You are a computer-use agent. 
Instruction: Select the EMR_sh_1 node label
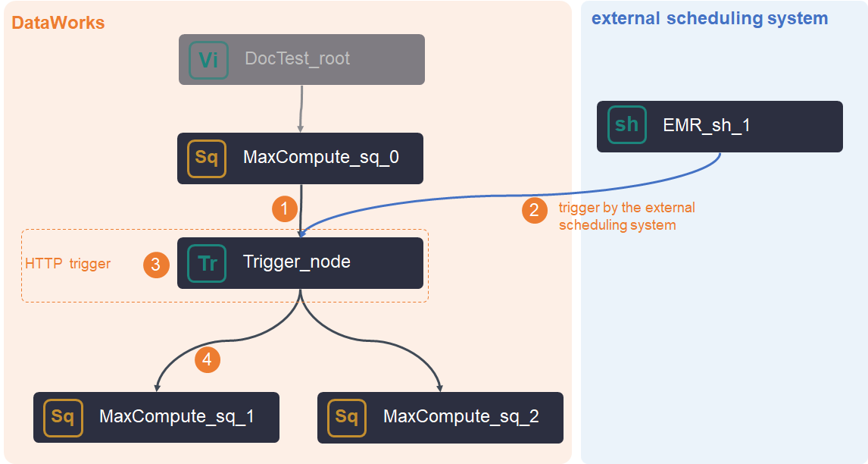pos(707,125)
